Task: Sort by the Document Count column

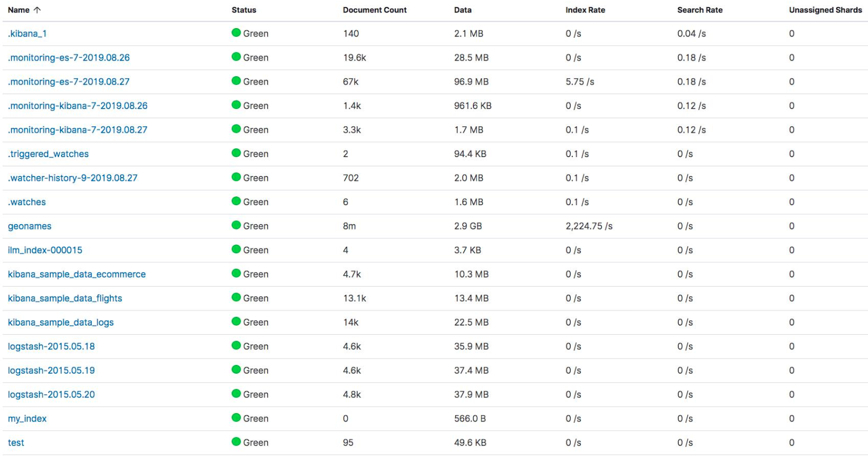Action: pos(375,10)
